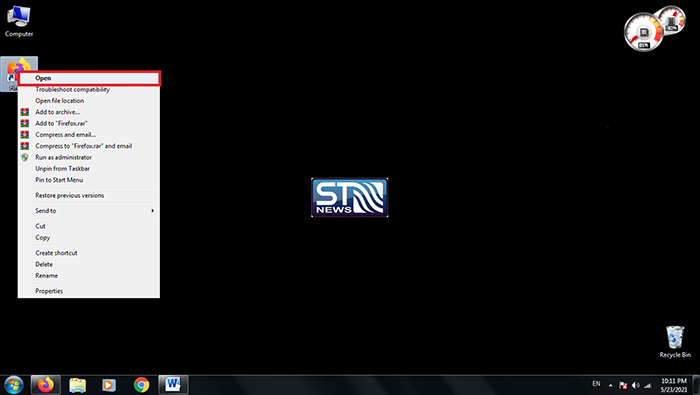Click Open file location entry

click(89, 101)
